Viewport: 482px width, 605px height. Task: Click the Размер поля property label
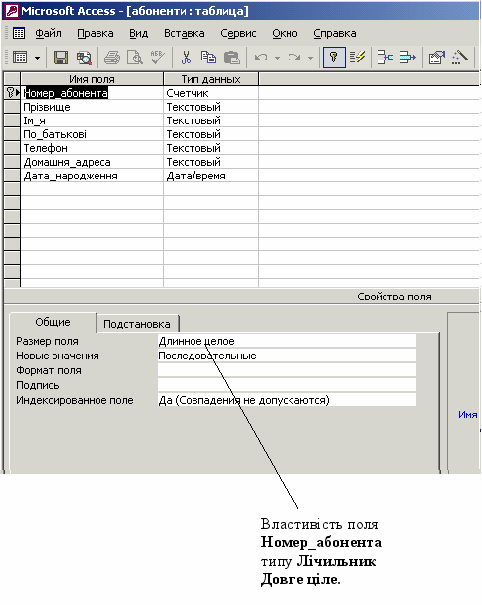click(47, 341)
